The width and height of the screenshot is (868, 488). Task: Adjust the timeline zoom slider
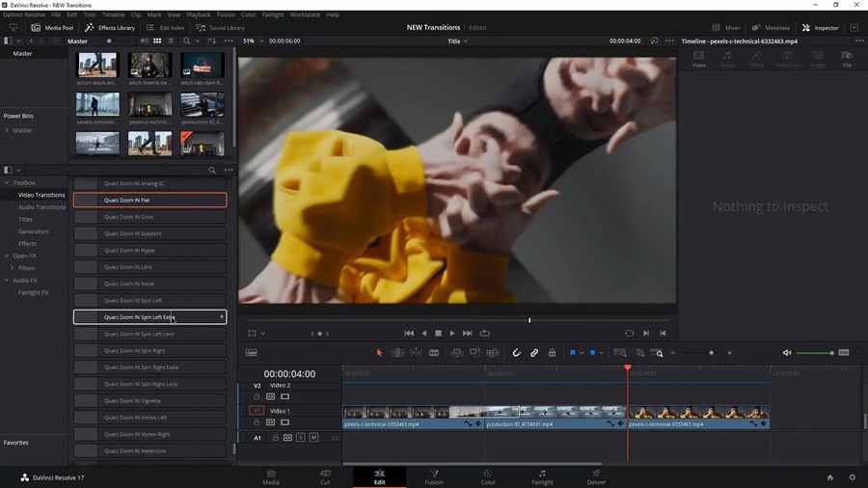point(711,353)
